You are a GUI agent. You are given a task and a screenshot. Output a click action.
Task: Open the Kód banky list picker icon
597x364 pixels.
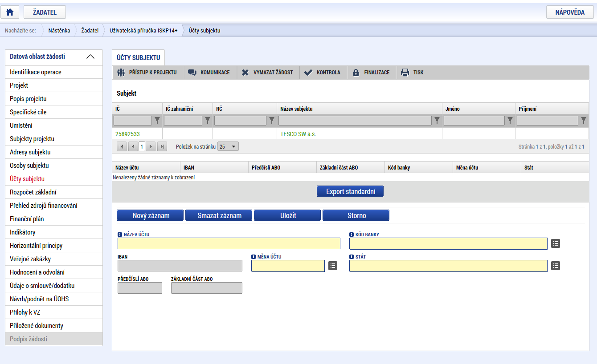pyautogui.click(x=556, y=243)
